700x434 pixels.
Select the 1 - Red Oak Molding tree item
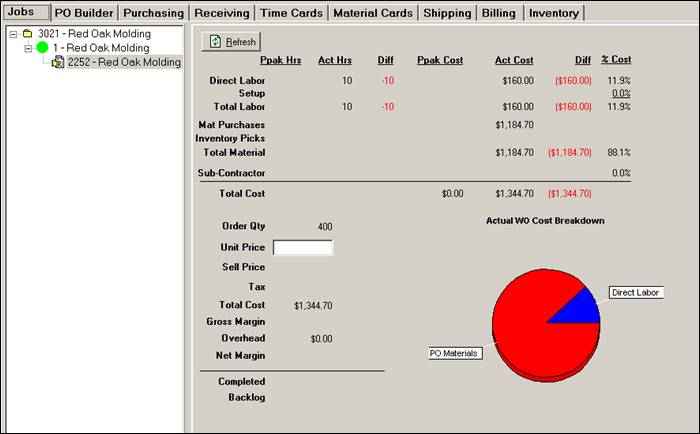[x=101, y=48]
